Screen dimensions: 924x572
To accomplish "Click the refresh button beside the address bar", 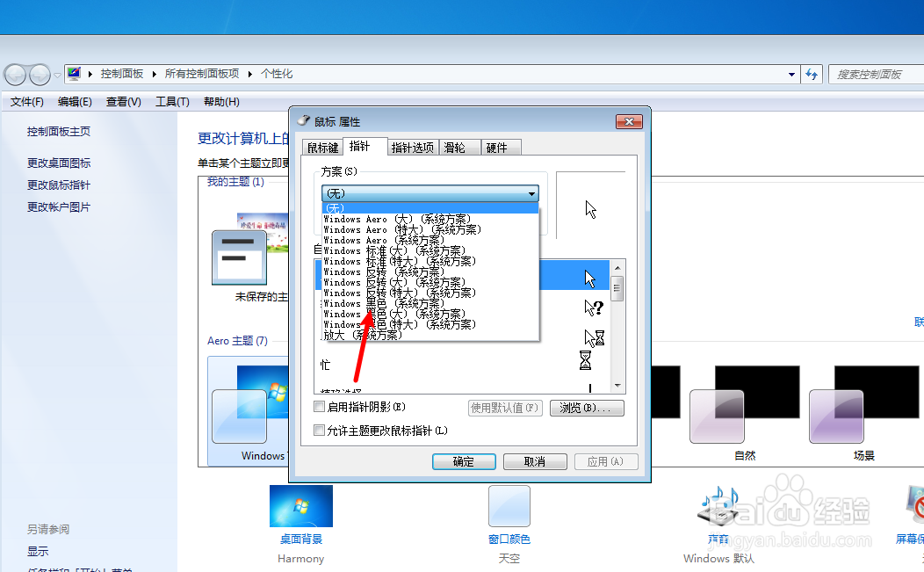I will pos(812,75).
